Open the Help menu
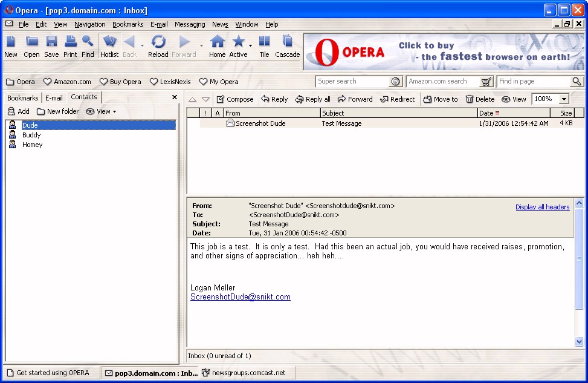This screenshot has width=588, height=383. click(272, 24)
